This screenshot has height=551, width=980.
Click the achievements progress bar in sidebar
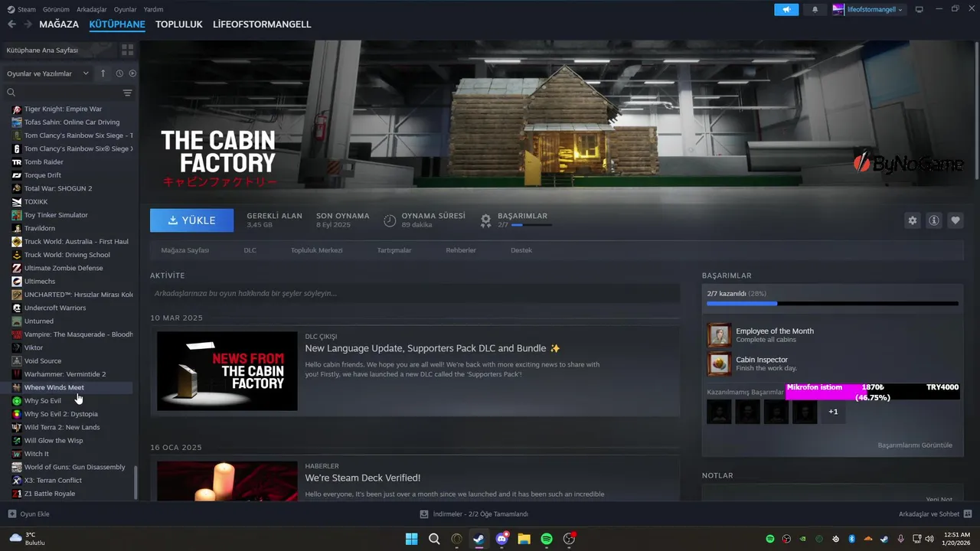pyautogui.click(x=832, y=304)
